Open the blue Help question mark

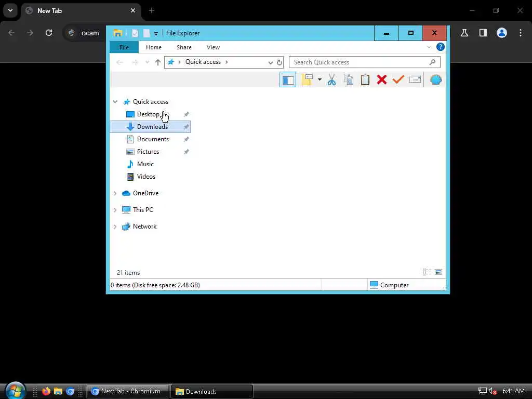click(441, 47)
